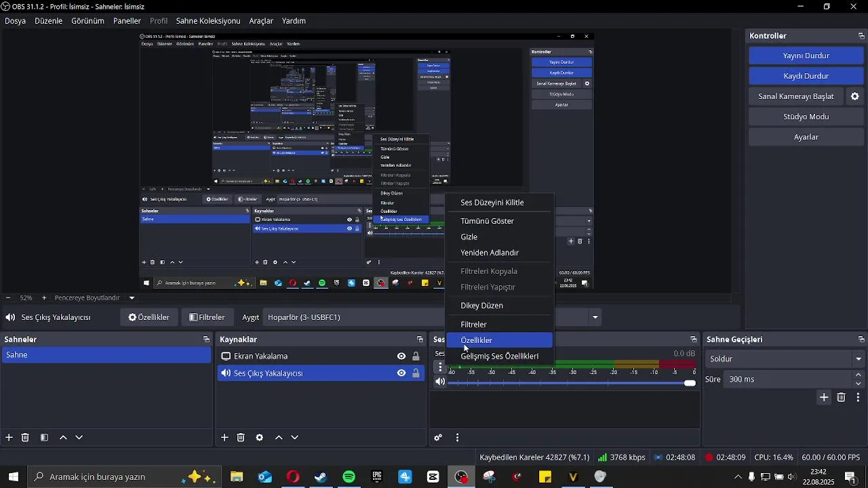The height and width of the screenshot is (488, 868).
Task: Adjust the audio volume slider handle
Action: point(690,383)
